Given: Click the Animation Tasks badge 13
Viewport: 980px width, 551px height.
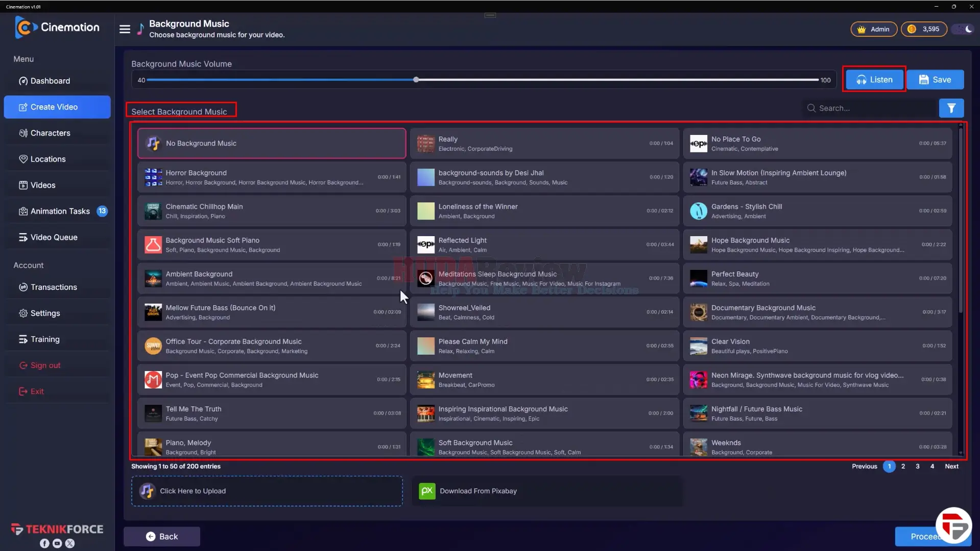Looking at the screenshot, I should (102, 211).
